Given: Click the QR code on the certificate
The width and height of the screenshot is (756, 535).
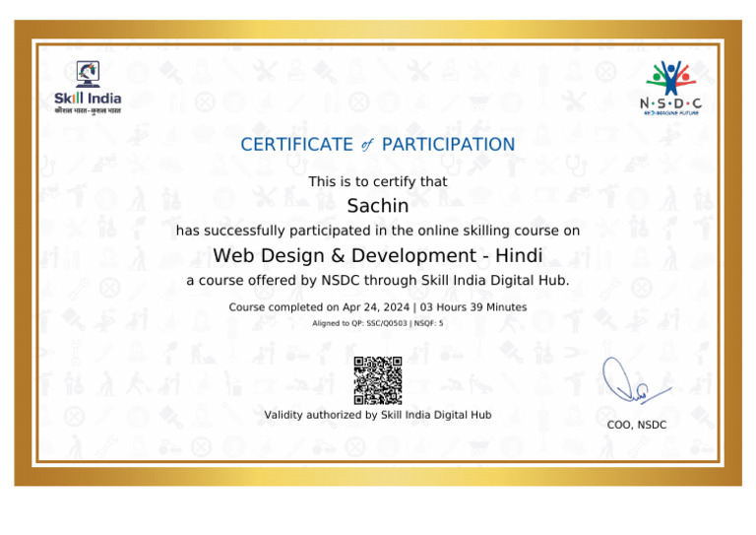Looking at the screenshot, I should point(378,380).
